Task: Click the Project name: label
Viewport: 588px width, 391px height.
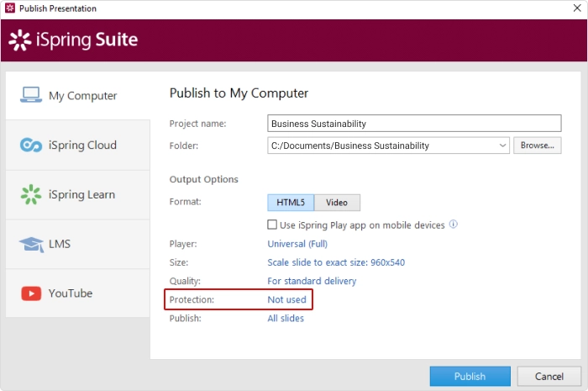Action: 197,124
